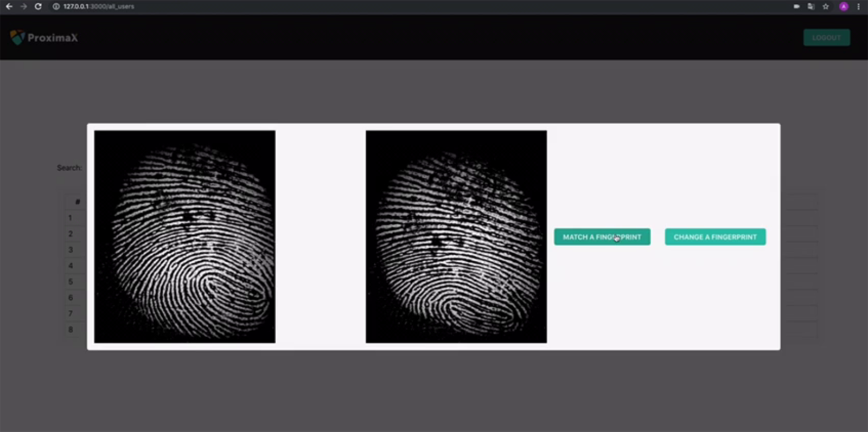868x432 pixels.
Task: Select the right fingerprint image
Action: point(456,236)
